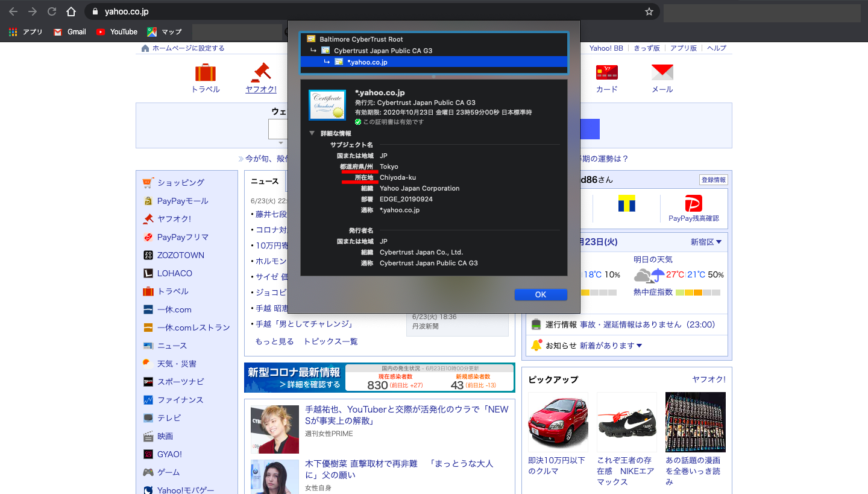Click the 熱中症指数 heat index bar
The height and width of the screenshot is (494, 868).
pyautogui.click(x=698, y=293)
